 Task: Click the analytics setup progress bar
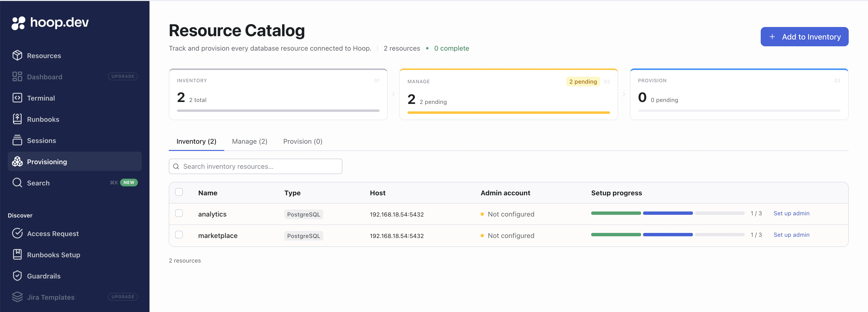pyautogui.click(x=667, y=213)
